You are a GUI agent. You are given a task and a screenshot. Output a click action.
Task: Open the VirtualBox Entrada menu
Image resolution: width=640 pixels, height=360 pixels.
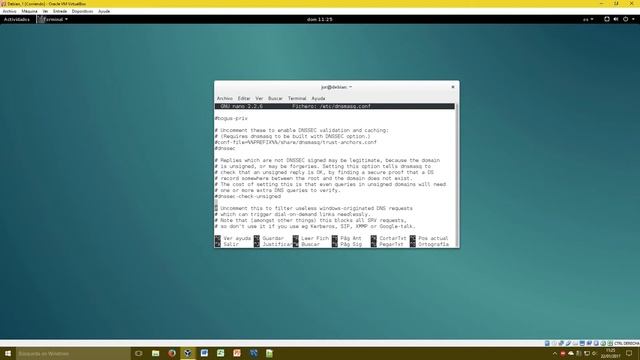point(60,11)
